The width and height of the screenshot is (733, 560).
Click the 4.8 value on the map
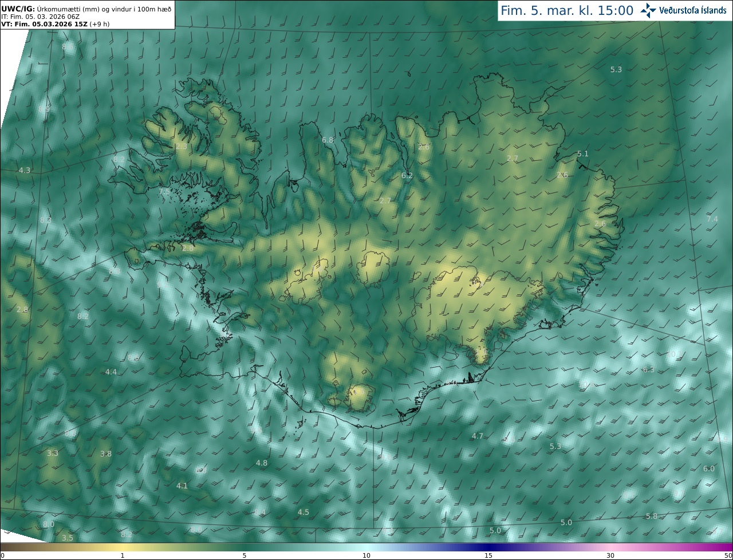click(x=262, y=463)
